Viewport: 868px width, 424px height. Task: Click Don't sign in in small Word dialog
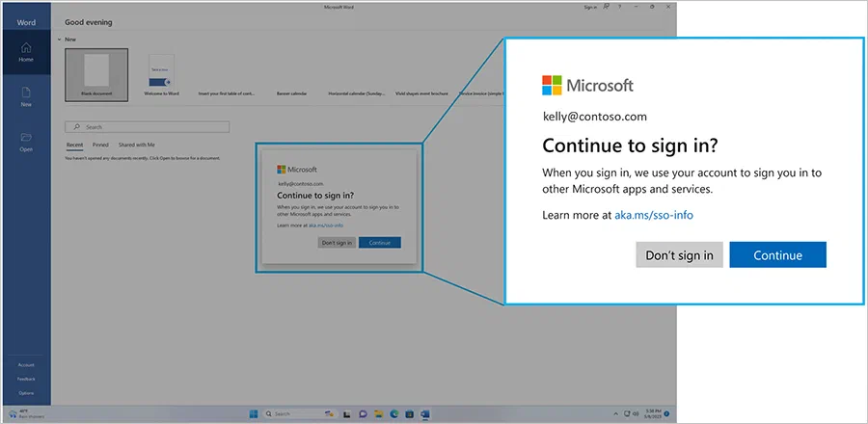pos(337,243)
